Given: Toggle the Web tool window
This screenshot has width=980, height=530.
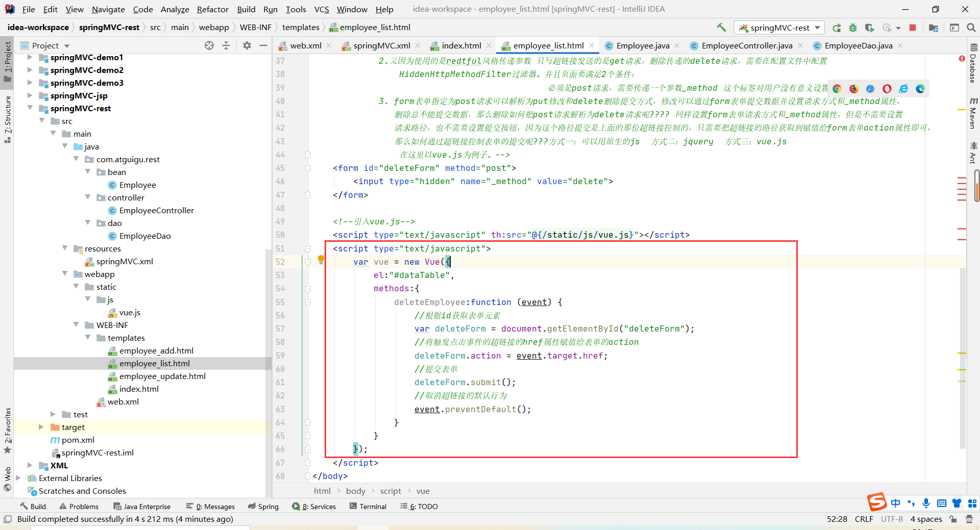Looking at the screenshot, I should (x=7, y=479).
